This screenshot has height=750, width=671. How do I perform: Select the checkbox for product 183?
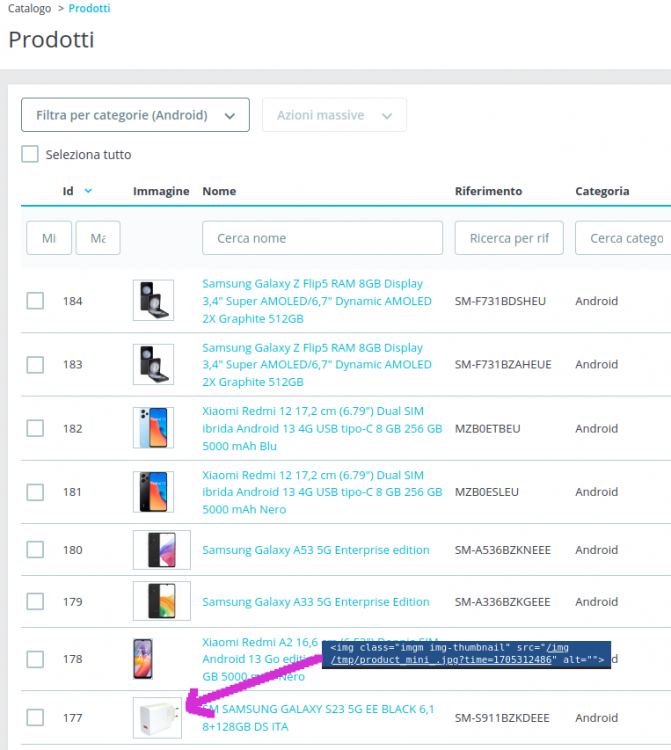click(35, 364)
